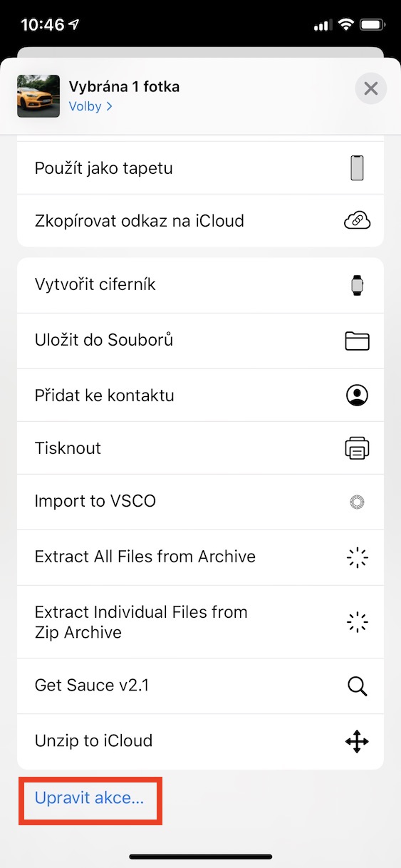Screen dimensions: 401x868
Task: Tap the Apple Watch face icon
Action: [x=357, y=285]
